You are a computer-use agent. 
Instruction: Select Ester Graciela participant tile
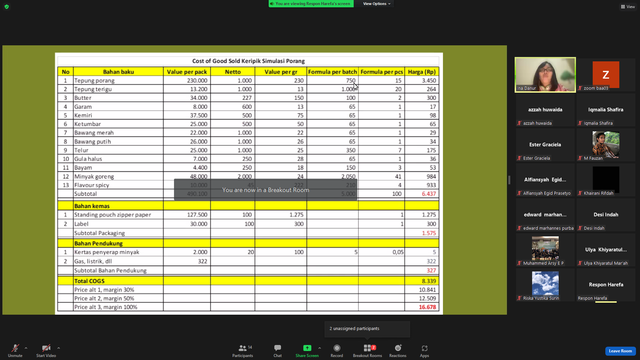click(x=545, y=145)
